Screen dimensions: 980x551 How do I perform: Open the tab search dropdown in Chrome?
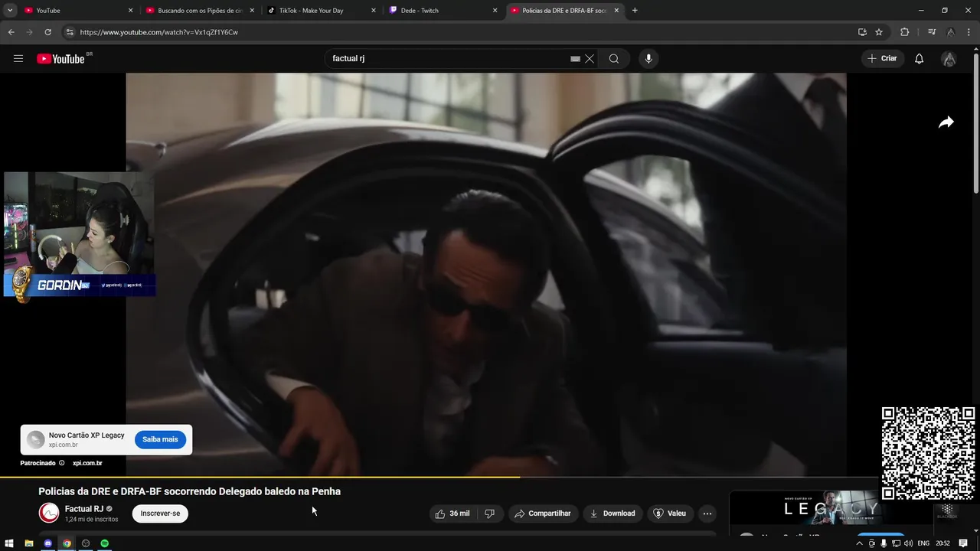click(10, 11)
